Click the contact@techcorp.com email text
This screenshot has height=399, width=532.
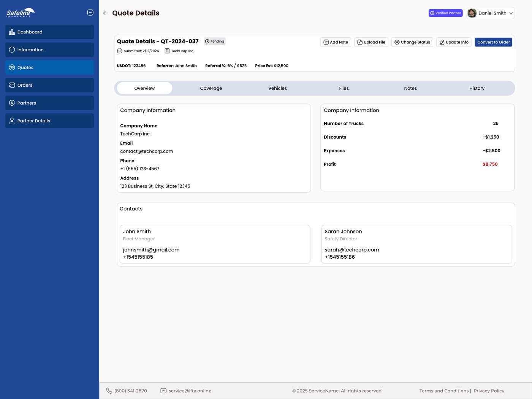[x=147, y=151]
